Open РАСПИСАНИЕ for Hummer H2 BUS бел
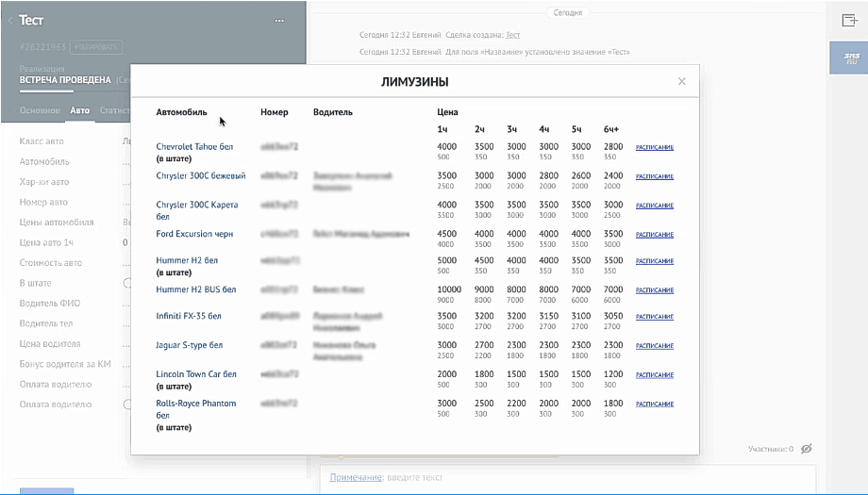The height and width of the screenshot is (495, 868). 655,289
